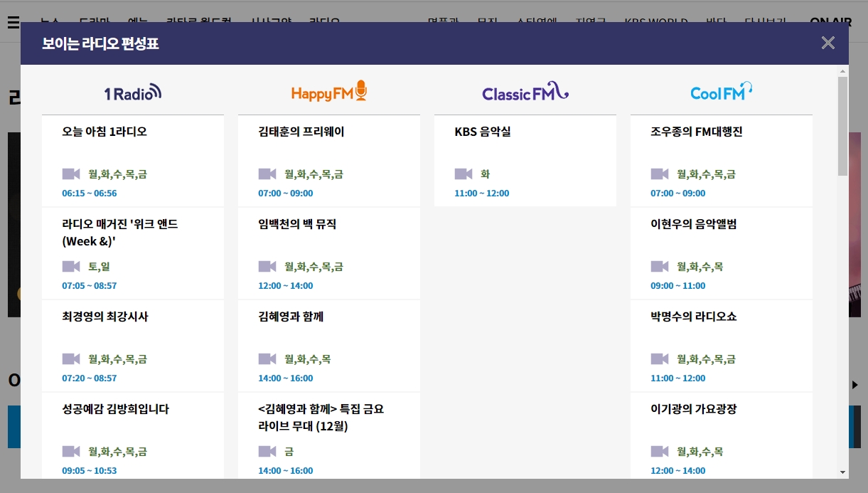Open 특집 금요 라이브 무대 (12월) entry
The image size is (868, 493).
[x=321, y=418]
